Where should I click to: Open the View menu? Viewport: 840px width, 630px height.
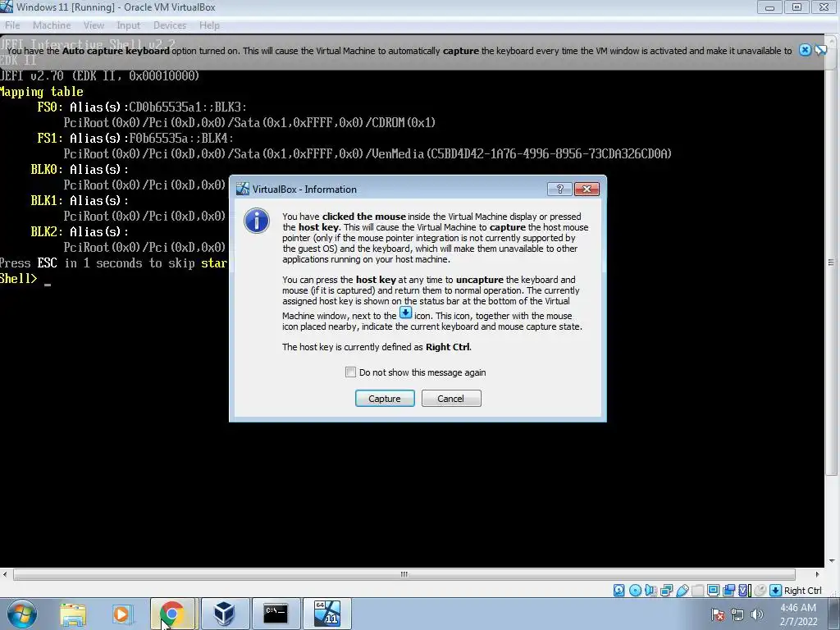(94, 25)
